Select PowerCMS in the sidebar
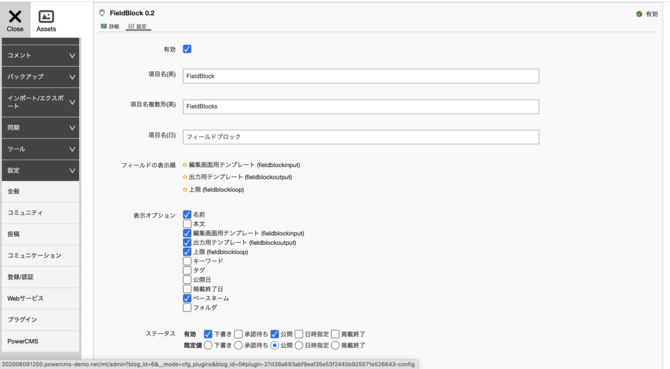Viewport: 670px width, 369px height. pos(41,341)
